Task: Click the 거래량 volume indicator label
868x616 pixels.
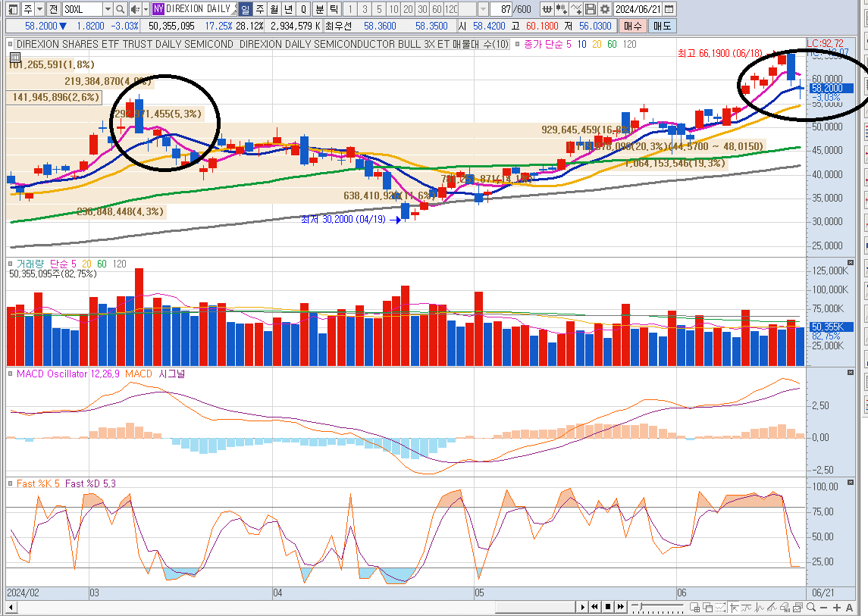Action: pyautogui.click(x=30, y=264)
